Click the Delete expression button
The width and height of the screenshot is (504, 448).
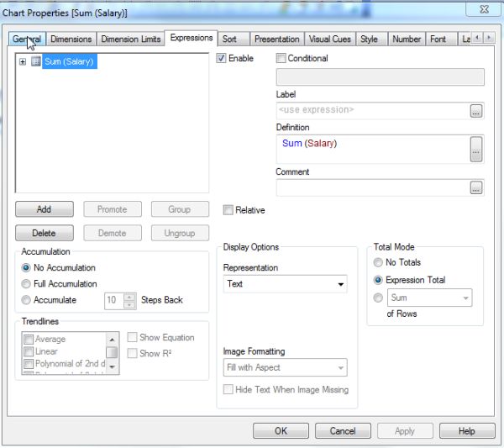pos(45,233)
